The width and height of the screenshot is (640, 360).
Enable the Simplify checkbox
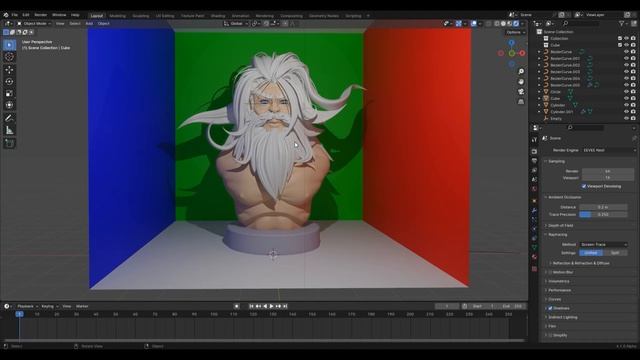[x=550, y=335]
